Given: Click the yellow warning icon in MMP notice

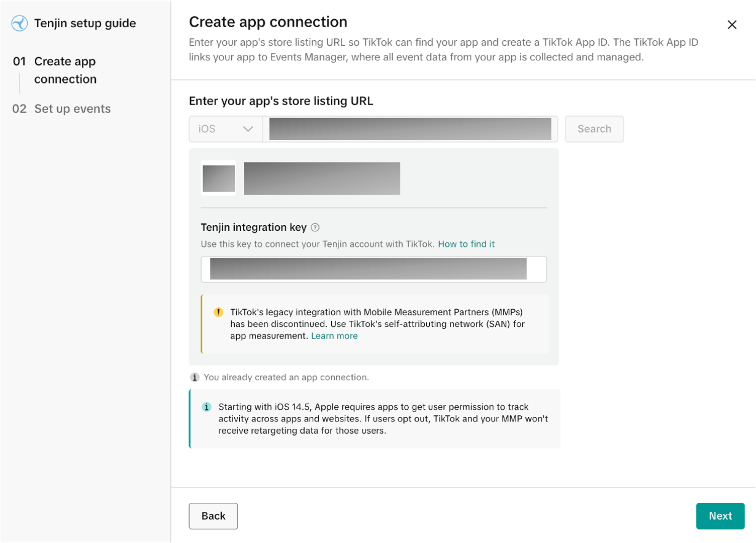Looking at the screenshot, I should 218,312.
